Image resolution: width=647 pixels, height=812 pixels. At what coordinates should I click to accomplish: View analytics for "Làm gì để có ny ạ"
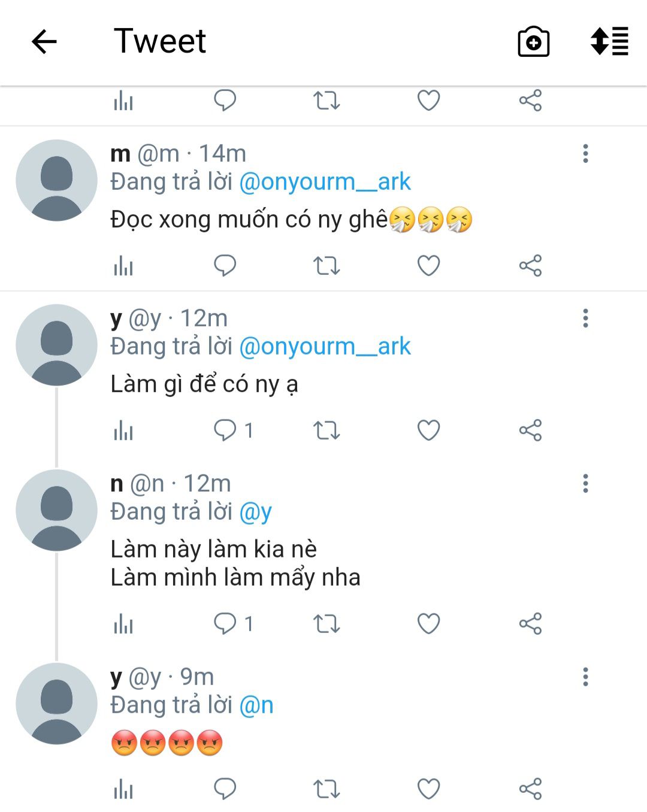point(123,430)
